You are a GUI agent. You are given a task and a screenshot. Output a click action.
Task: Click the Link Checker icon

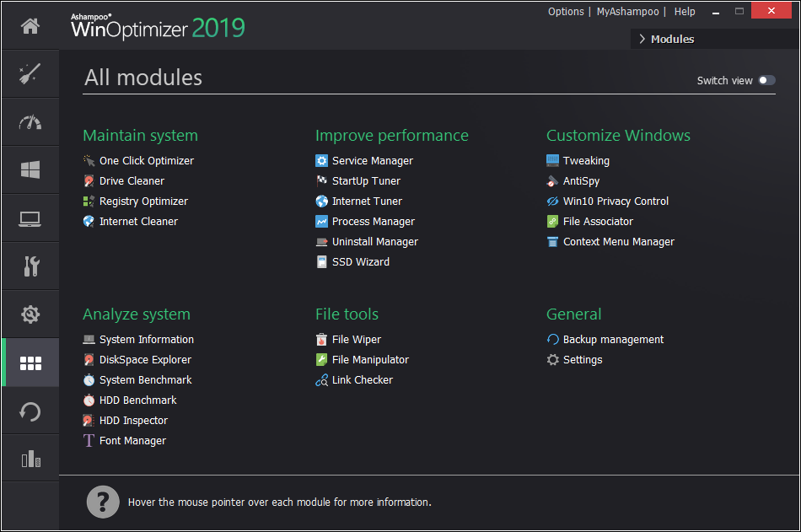click(x=321, y=380)
